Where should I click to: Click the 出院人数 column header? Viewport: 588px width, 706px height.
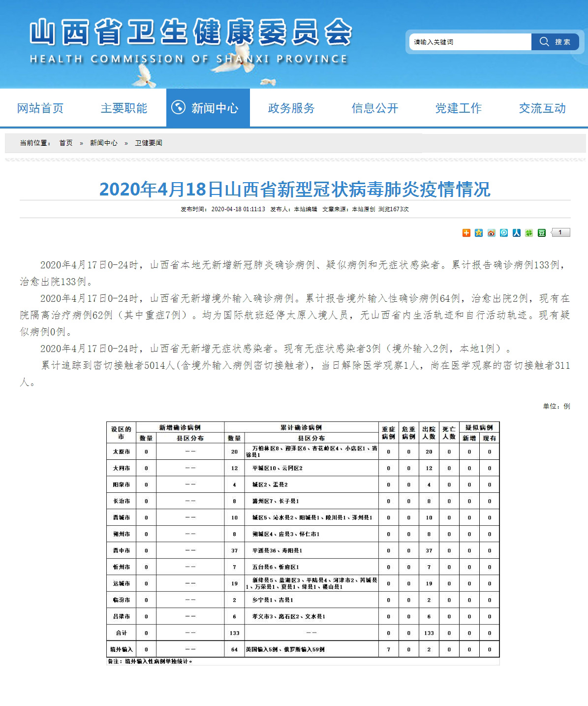[429, 433]
